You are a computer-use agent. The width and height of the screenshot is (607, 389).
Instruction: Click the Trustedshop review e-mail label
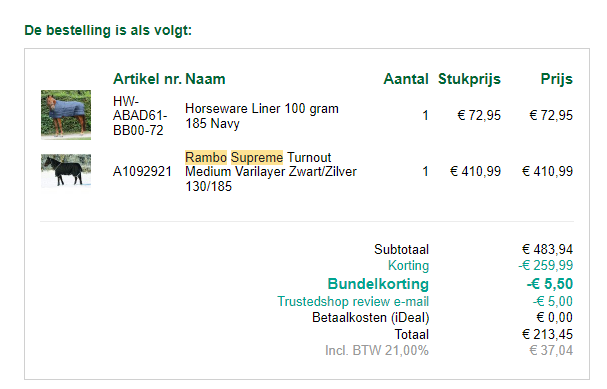click(353, 301)
